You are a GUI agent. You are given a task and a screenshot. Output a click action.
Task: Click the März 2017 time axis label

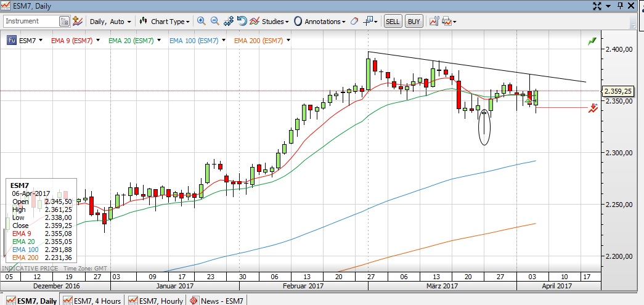tap(442, 286)
